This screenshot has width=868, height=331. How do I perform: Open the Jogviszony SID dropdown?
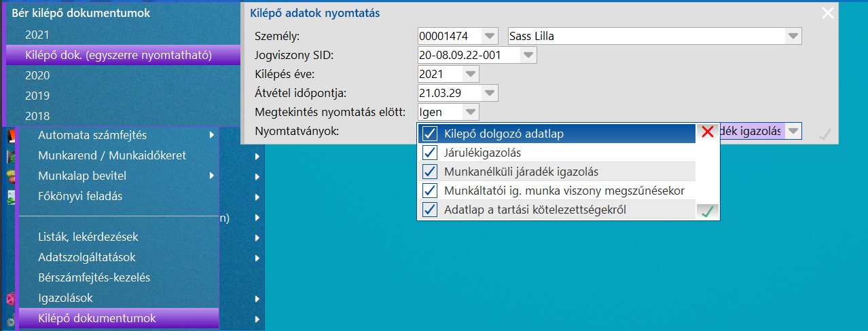coord(529,56)
